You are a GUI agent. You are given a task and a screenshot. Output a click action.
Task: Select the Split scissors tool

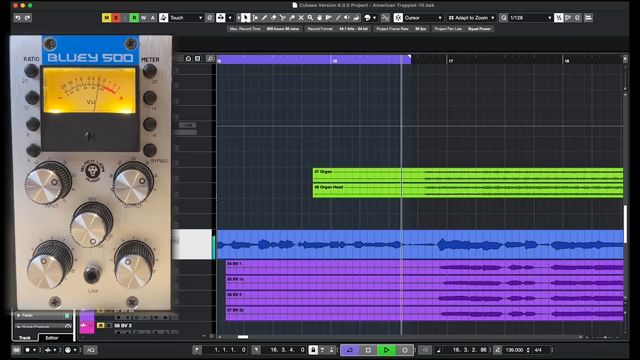(x=282, y=18)
